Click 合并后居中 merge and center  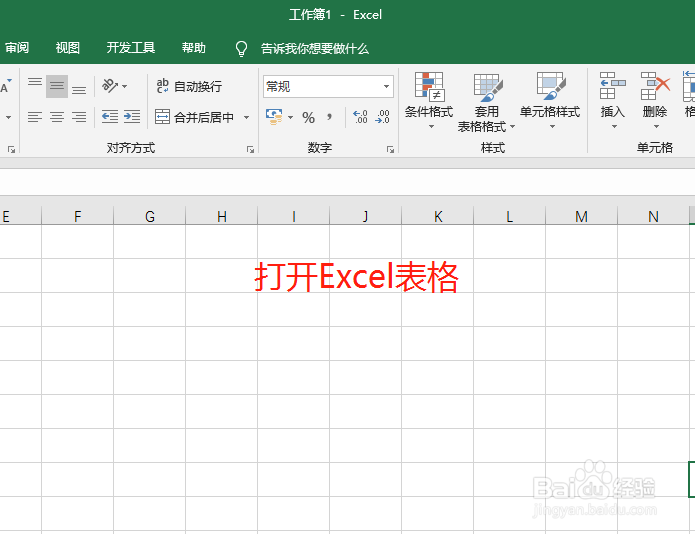195,117
